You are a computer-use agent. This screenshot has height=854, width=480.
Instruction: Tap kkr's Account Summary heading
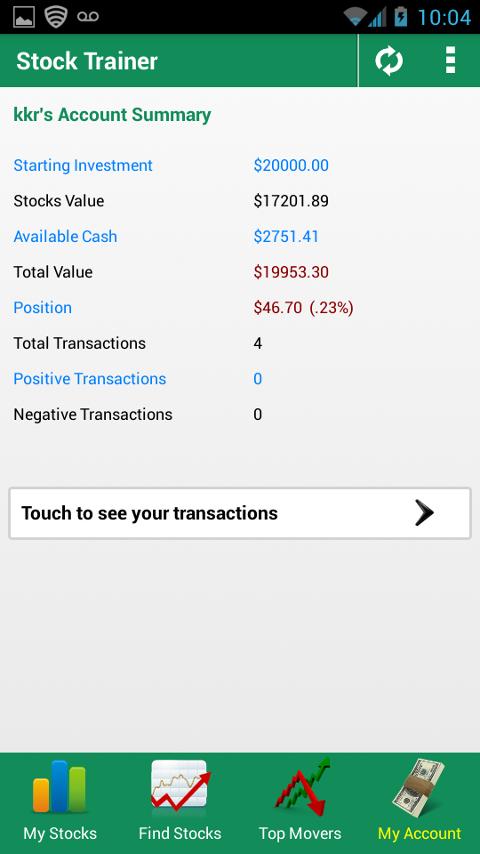112,115
